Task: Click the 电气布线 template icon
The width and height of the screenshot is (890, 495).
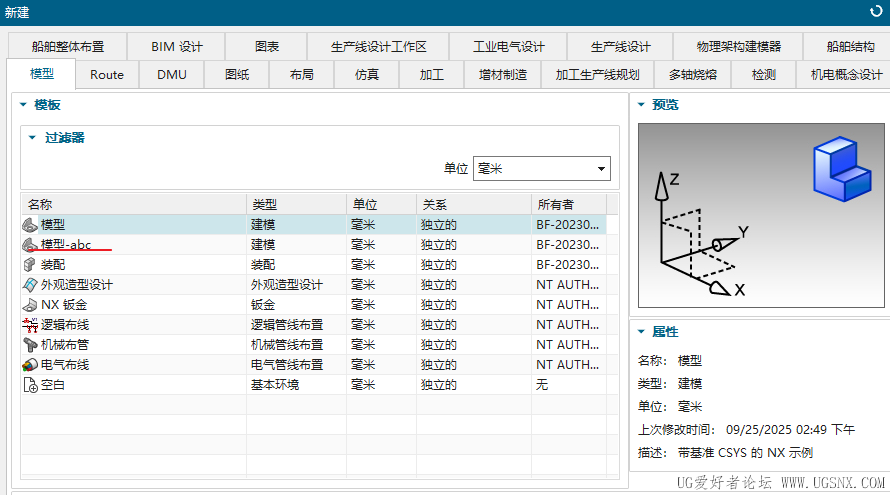Action: (30, 365)
